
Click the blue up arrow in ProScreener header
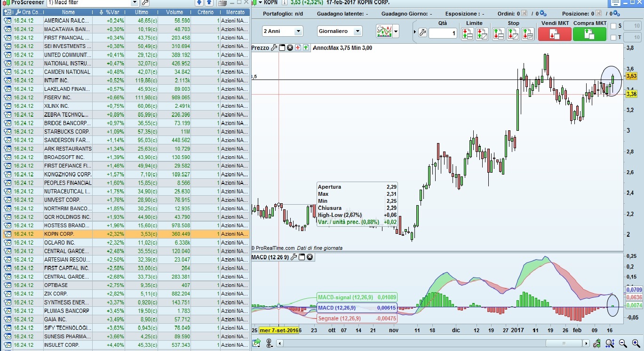click(209, 3)
